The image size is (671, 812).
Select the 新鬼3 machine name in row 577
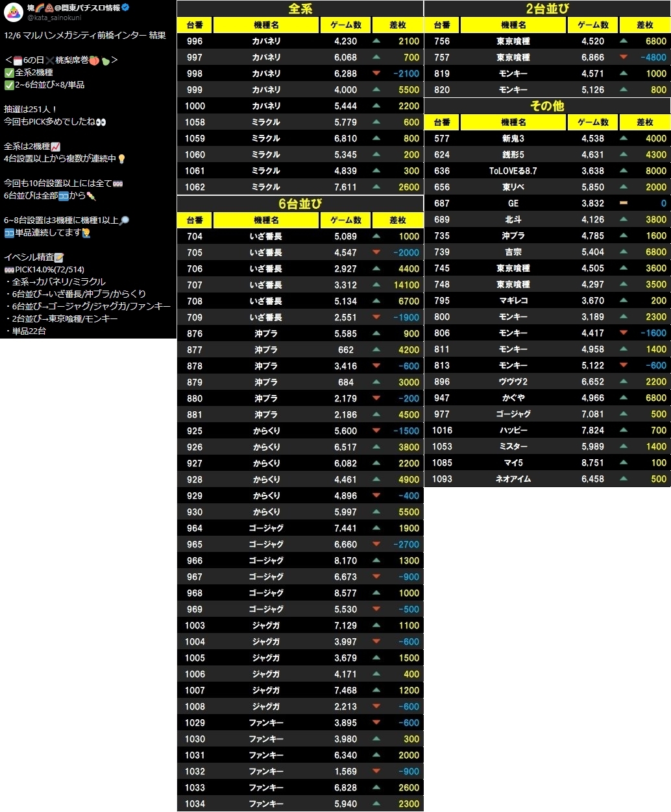pos(513,138)
